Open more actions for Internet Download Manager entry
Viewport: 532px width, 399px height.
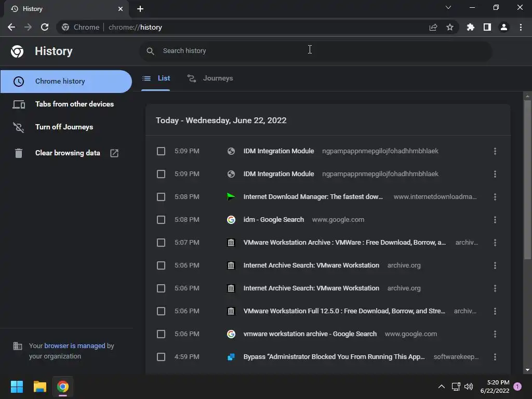(x=495, y=197)
